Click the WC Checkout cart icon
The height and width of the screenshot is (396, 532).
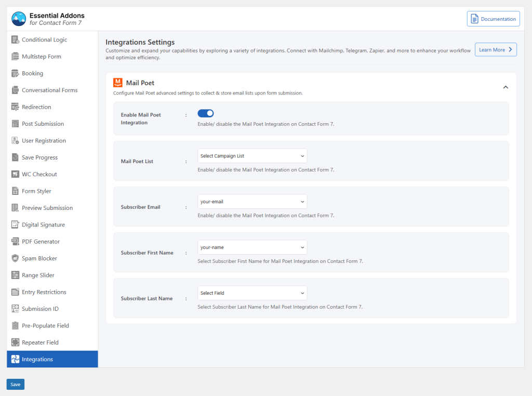coord(15,174)
